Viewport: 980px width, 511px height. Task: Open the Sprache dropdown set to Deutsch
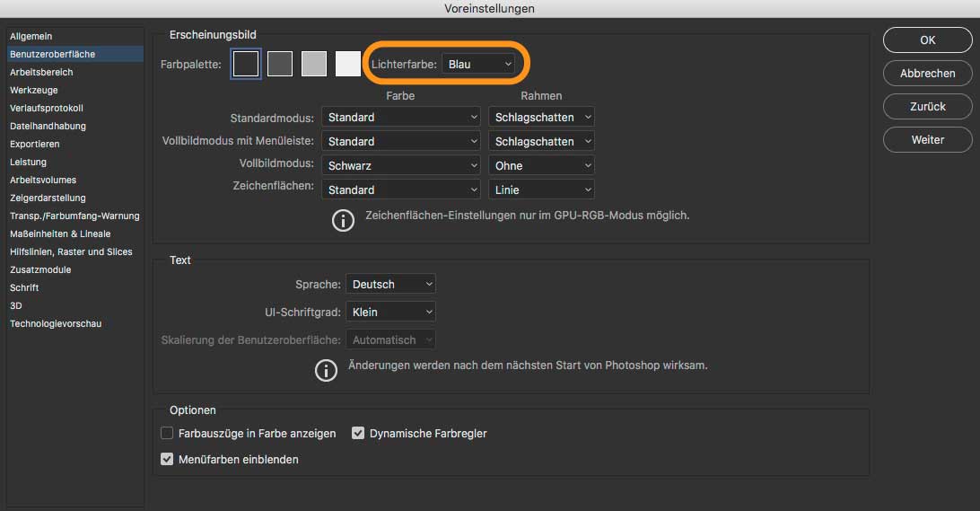(390, 284)
